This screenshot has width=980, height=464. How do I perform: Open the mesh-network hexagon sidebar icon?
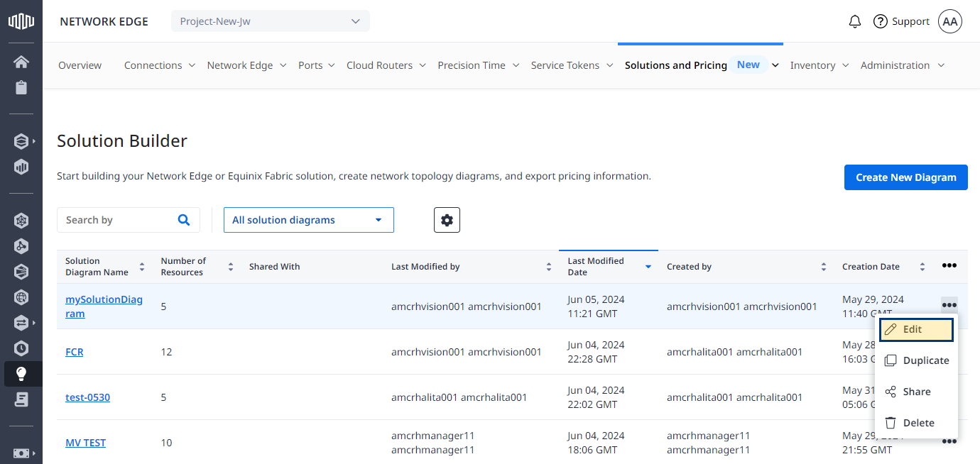pyautogui.click(x=21, y=221)
